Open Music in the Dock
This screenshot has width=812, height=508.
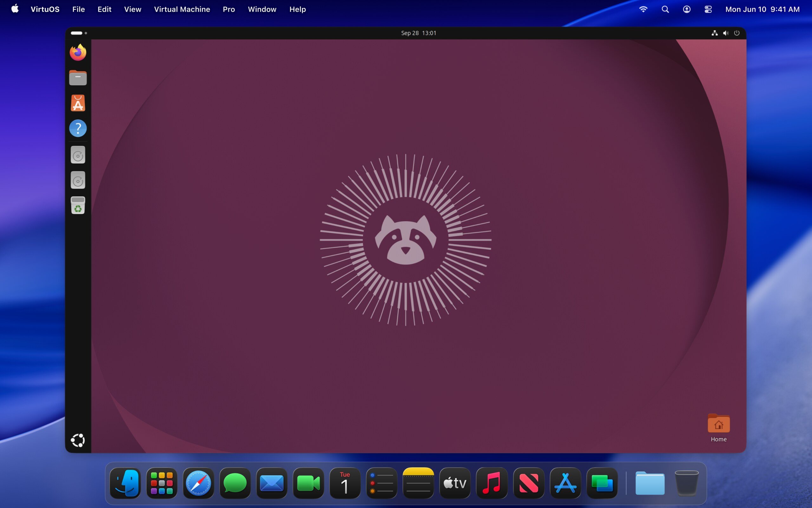[492, 483]
